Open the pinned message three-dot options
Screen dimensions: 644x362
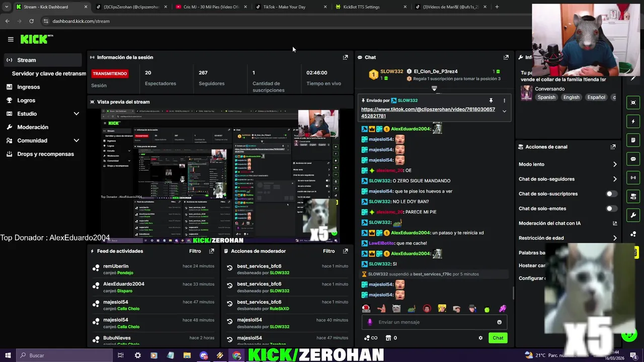tap(504, 101)
